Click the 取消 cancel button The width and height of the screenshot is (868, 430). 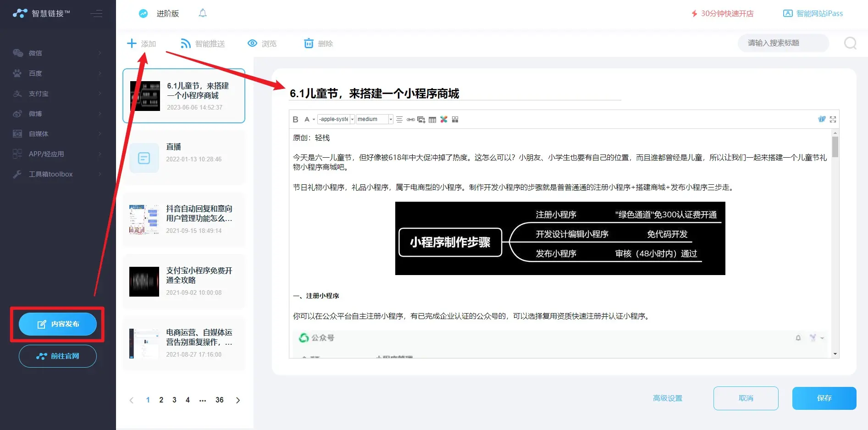point(746,398)
